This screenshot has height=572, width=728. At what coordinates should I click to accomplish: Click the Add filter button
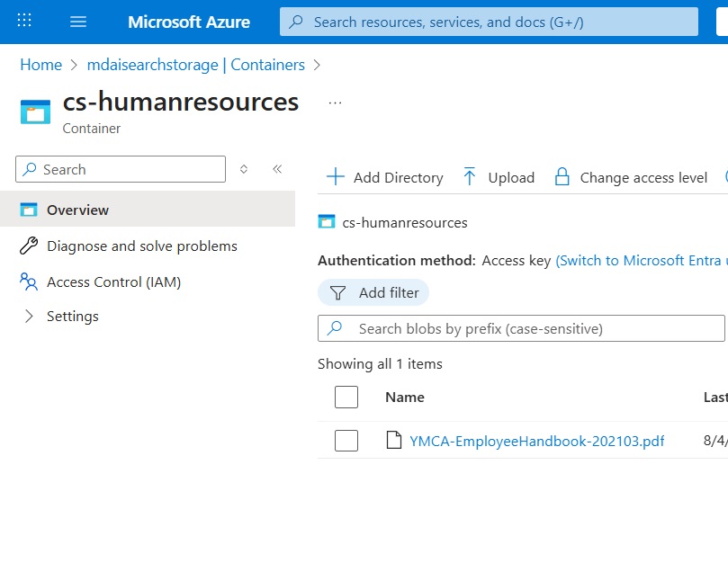373,292
